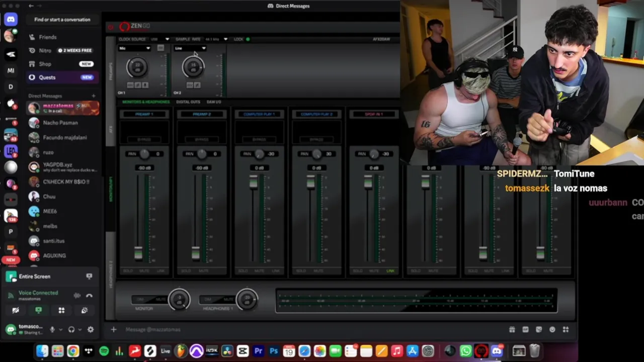644x362 pixels.
Task: Click the Zen Go power icon
Action: click(x=111, y=27)
